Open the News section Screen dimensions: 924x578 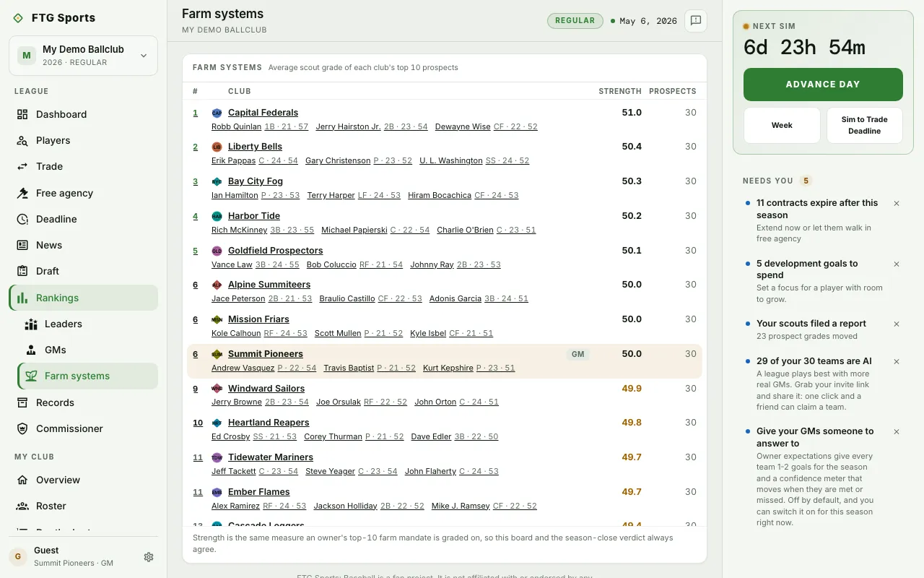(83, 245)
